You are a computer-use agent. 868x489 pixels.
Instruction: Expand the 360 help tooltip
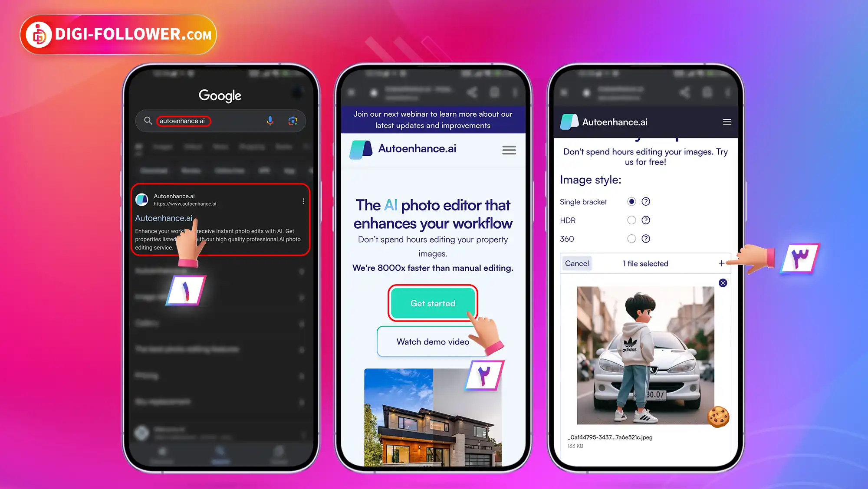[646, 239]
